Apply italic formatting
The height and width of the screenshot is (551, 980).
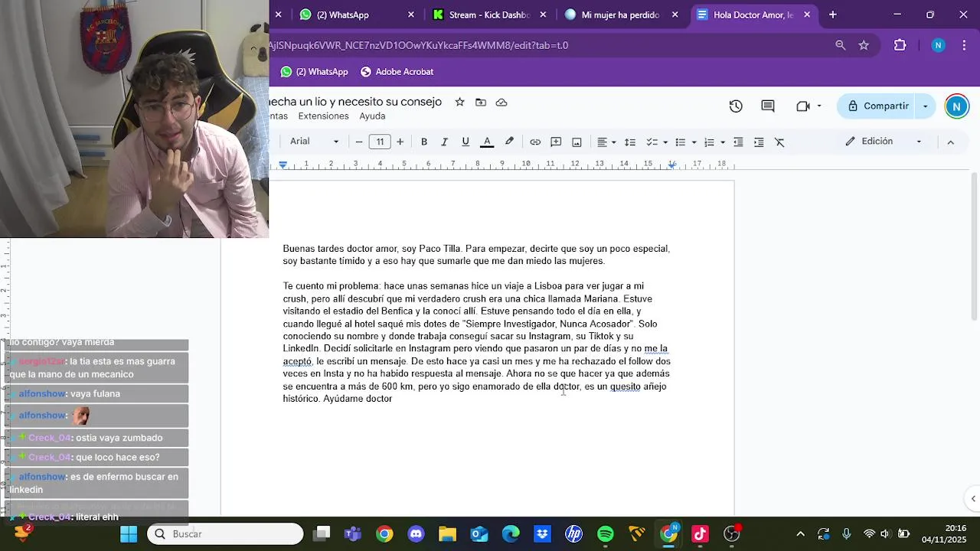tap(444, 142)
